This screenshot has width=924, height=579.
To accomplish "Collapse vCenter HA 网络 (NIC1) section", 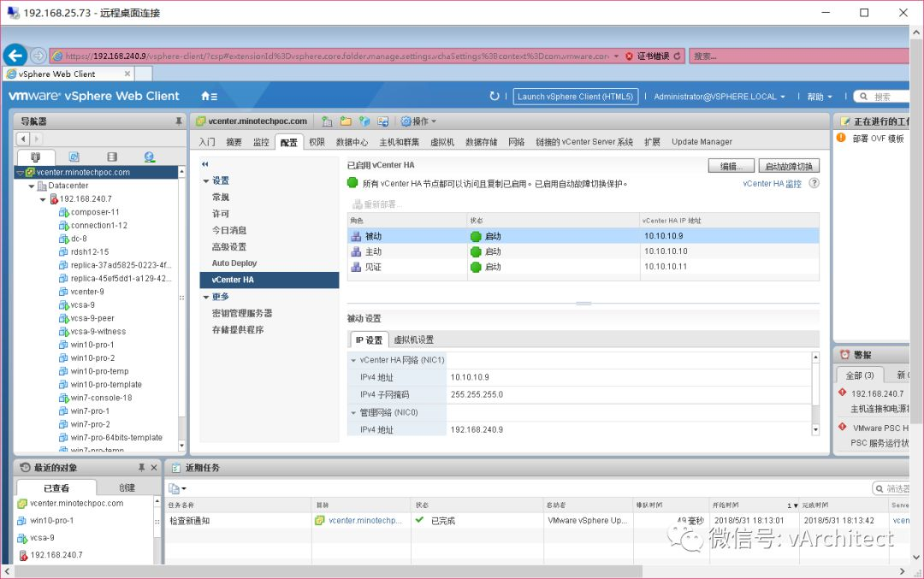I will pos(353,360).
